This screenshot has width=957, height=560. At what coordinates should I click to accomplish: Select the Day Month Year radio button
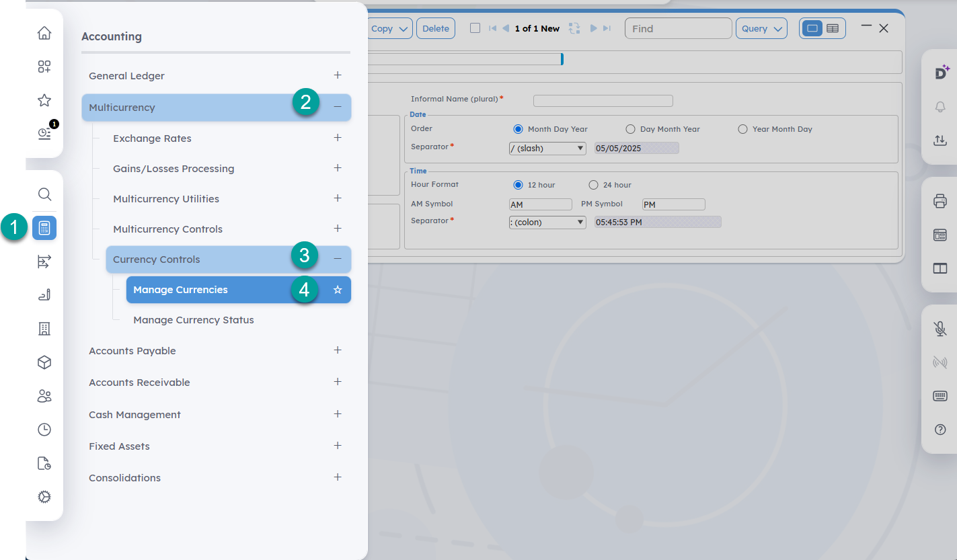630,129
